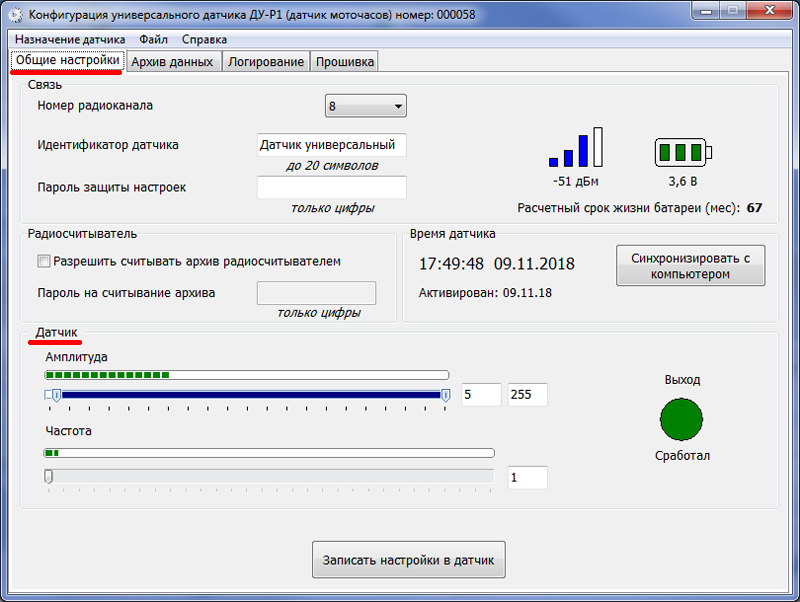Click Синхронизировать с компьютером button

[x=690, y=266]
